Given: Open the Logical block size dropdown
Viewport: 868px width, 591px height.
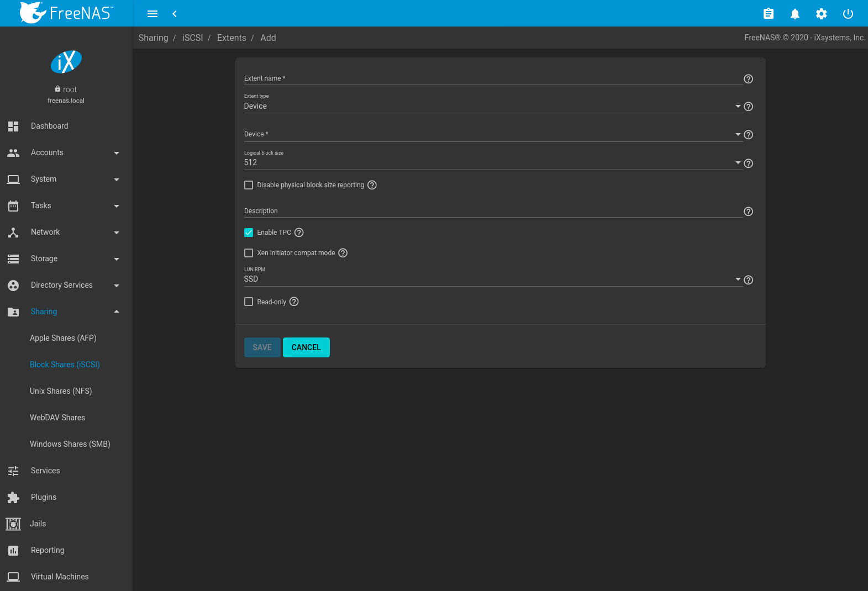Looking at the screenshot, I should coord(492,162).
